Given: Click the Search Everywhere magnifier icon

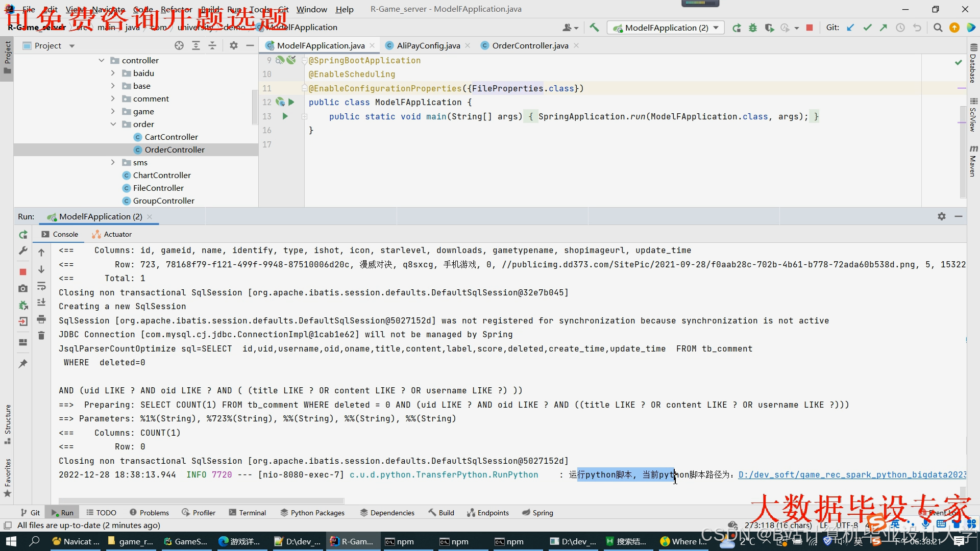Looking at the screenshot, I should pyautogui.click(x=938, y=28).
